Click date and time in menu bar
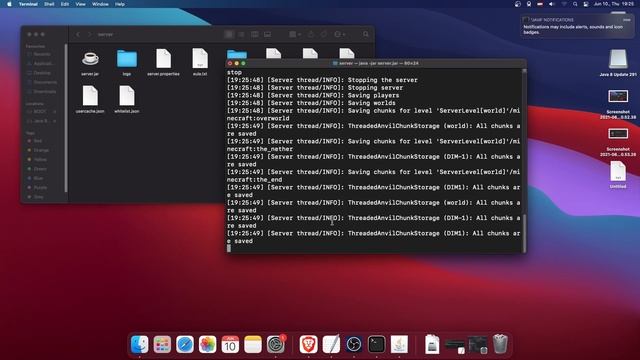 tap(614, 4)
